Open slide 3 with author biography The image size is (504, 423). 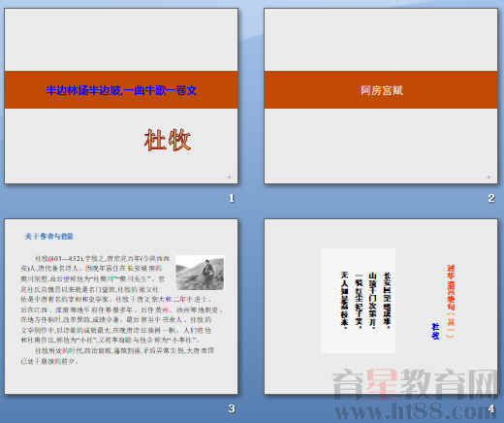click(121, 307)
